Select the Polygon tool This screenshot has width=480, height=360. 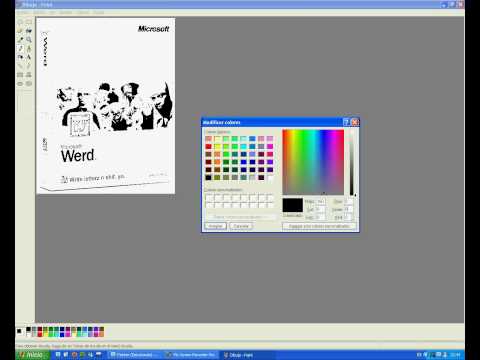pyautogui.click(x=29, y=75)
